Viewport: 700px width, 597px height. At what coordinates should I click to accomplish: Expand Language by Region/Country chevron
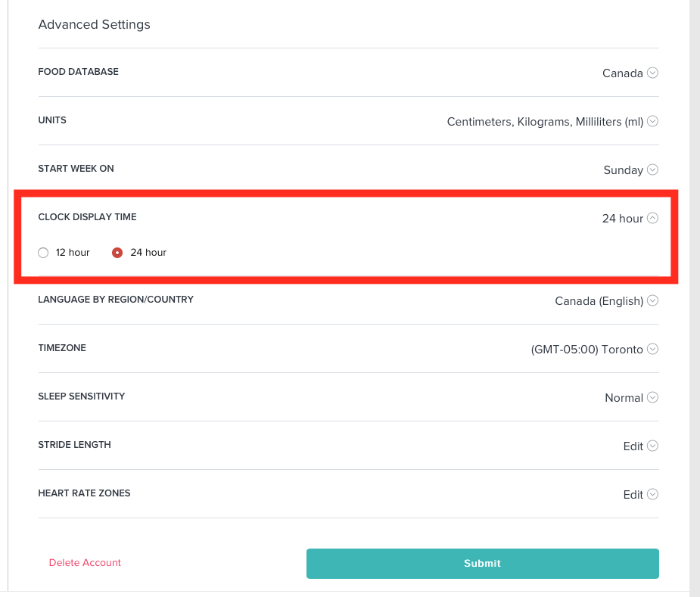coord(652,300)
